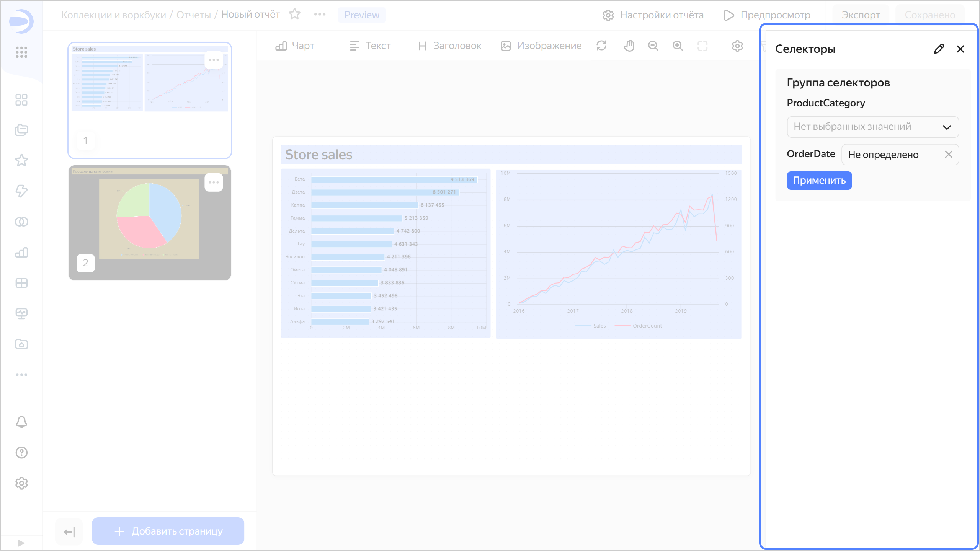Close the Селекторы panel
Image resolution: width=980 pixels, height=551 pixels.
click(x=960, y=49)
